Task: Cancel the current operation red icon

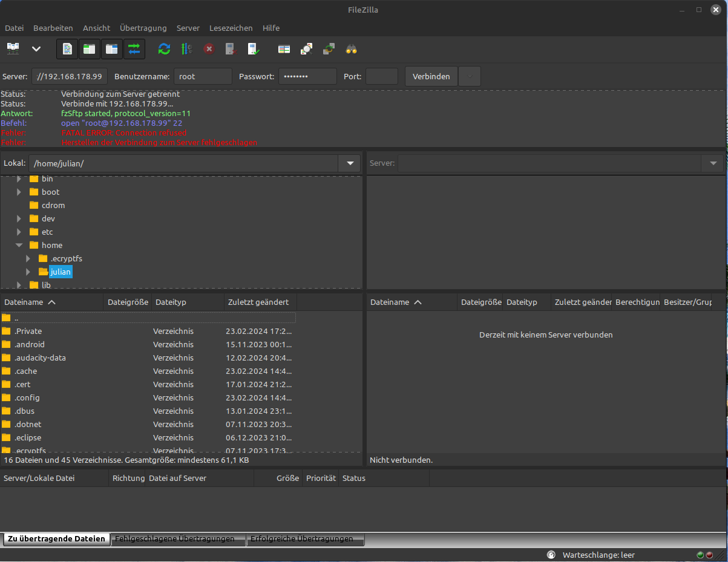Action: (209, 49)
